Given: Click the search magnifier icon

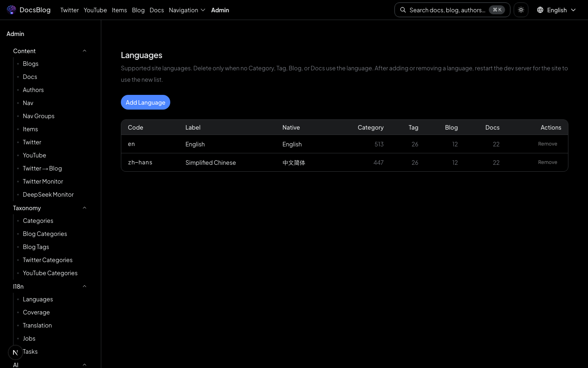Looking at the screenshot, I should point(403,10).
